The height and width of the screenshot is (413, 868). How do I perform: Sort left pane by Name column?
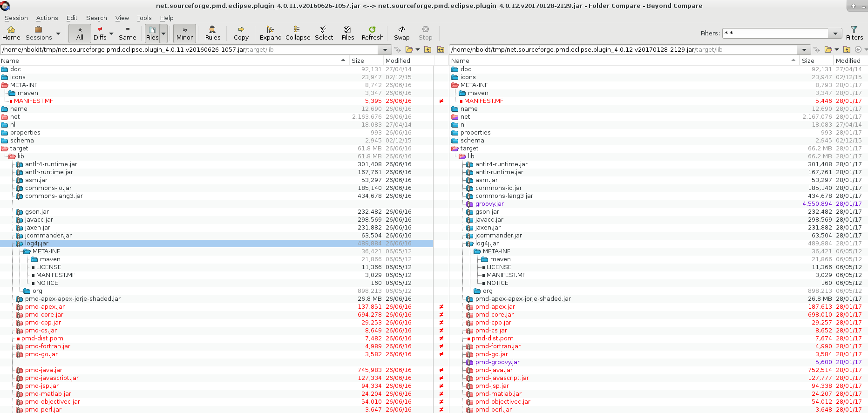pyautogui.click(x=174, y=61)
